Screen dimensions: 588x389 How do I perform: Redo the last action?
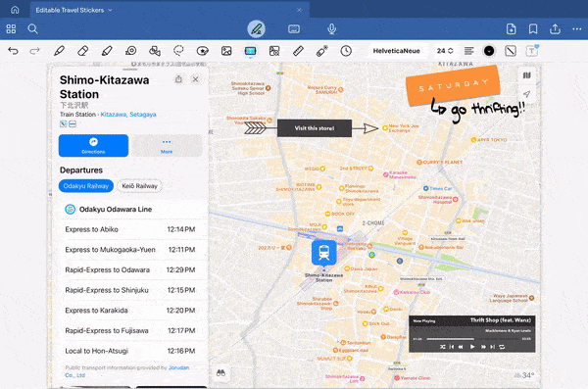coord(35,51)
